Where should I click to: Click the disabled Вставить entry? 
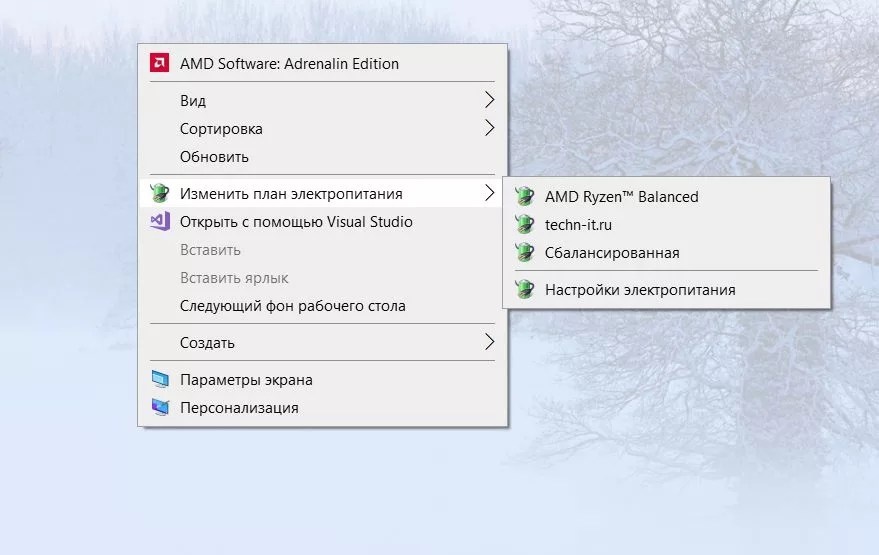[x=322, y=249]
